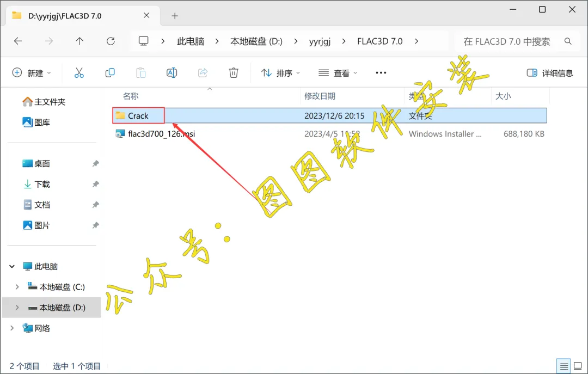Viewport: 588px width, 374px height.
Task: Sort by 大小 column header
Action: (503, 96)
